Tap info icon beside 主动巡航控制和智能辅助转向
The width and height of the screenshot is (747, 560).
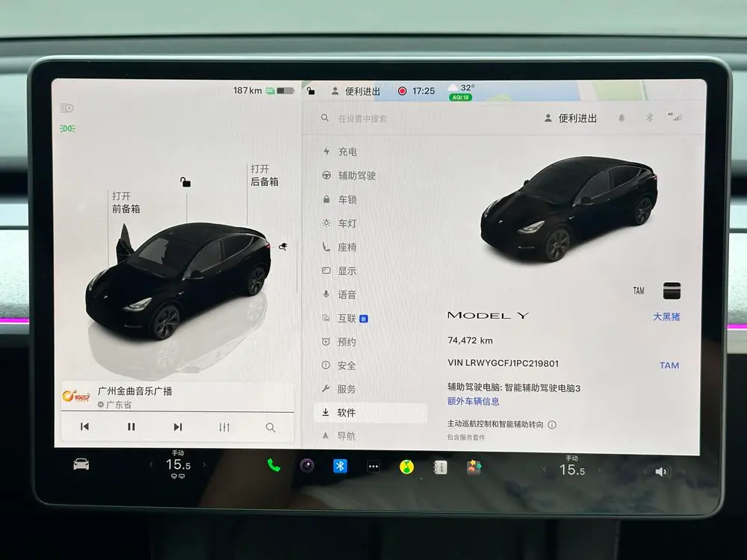click(552, 424)
